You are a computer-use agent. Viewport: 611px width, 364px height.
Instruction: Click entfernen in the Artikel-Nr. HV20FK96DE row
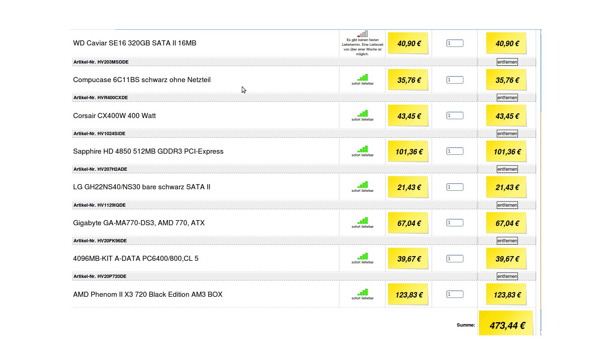coord(507,241)
